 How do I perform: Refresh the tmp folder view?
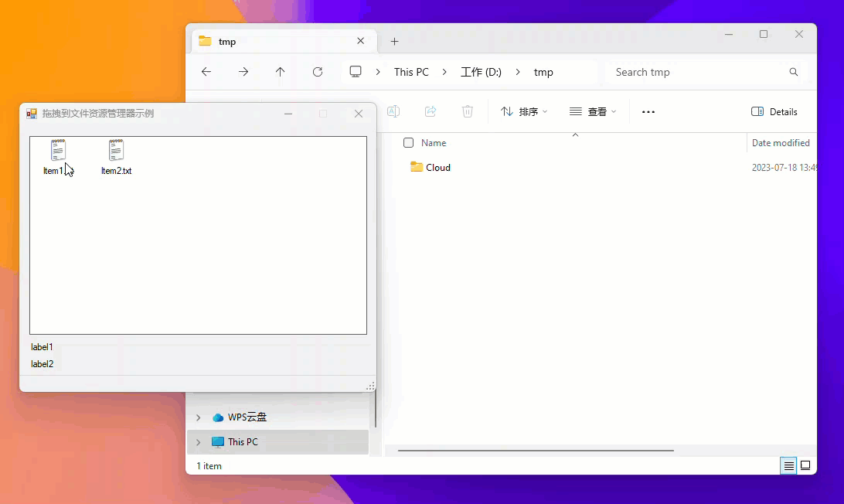coord(318,72)
